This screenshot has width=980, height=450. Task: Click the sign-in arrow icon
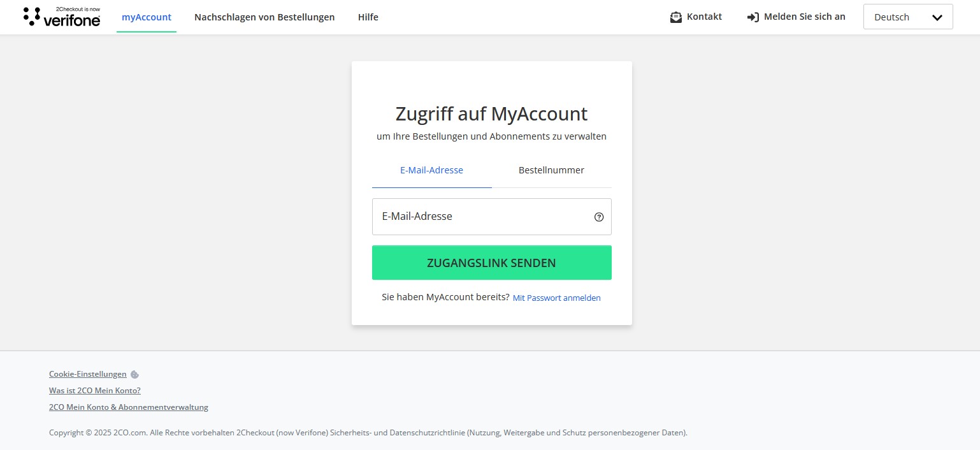point(753,17)
